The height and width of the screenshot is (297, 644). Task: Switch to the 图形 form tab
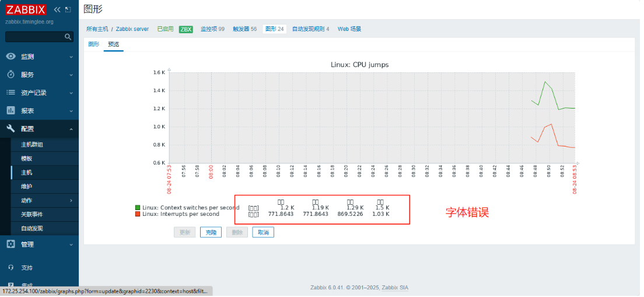pos(94,44)
